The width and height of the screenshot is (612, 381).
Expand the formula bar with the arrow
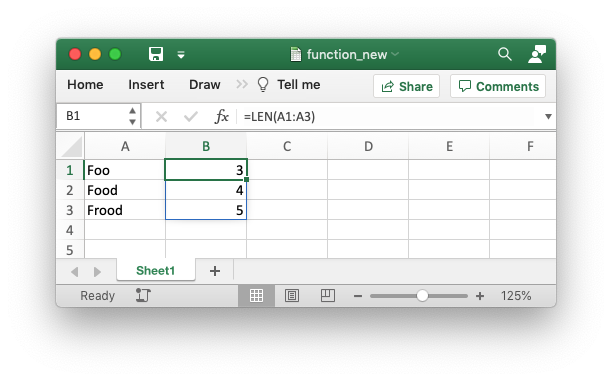(548, 116)
